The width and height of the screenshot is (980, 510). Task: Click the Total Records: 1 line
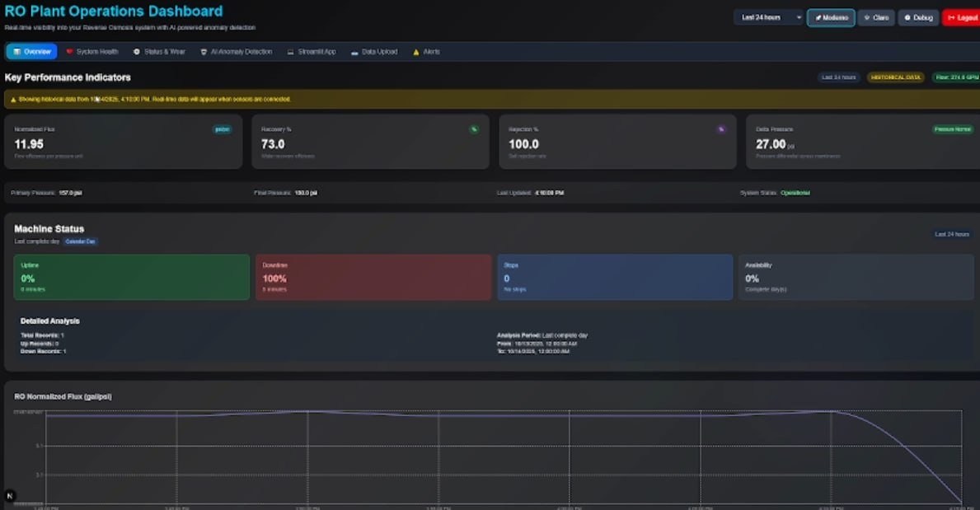point(42,335)
